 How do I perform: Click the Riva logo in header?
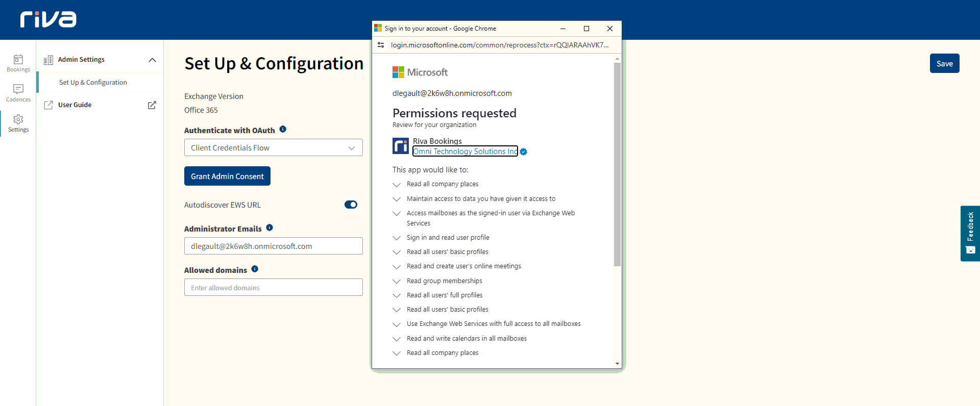(x=48, y=19)
